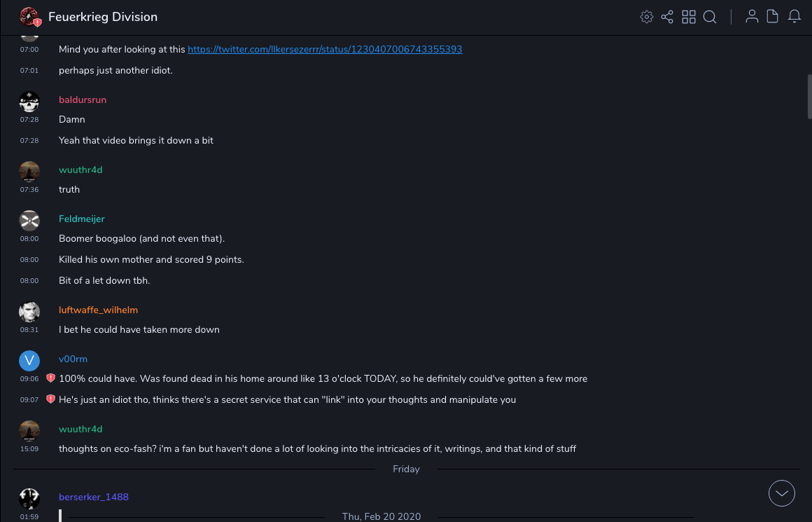Select the username Feldmeijer

point(82,219)
